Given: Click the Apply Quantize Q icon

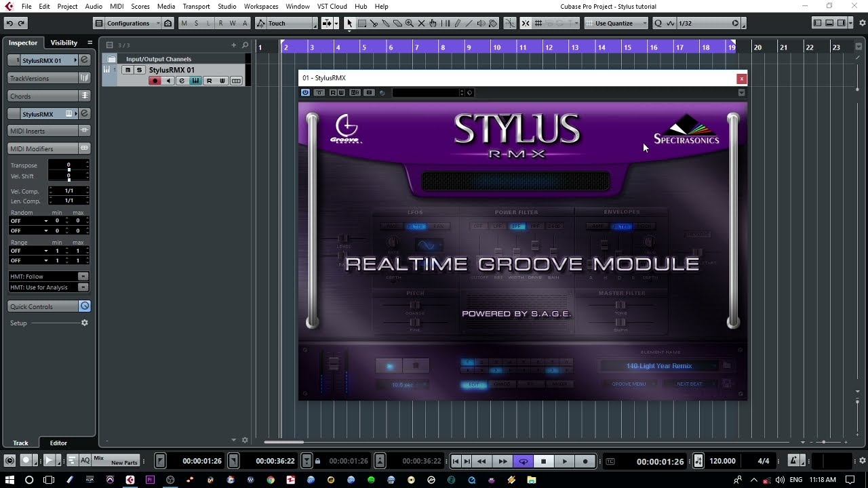Looking at the screenshot, I should (658, 23).
